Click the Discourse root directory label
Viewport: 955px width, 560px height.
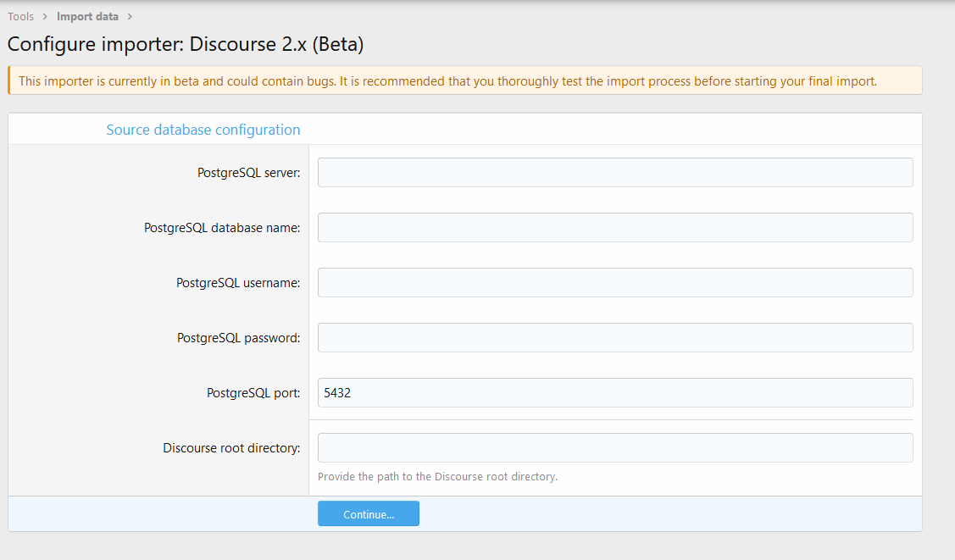point(231,448)
